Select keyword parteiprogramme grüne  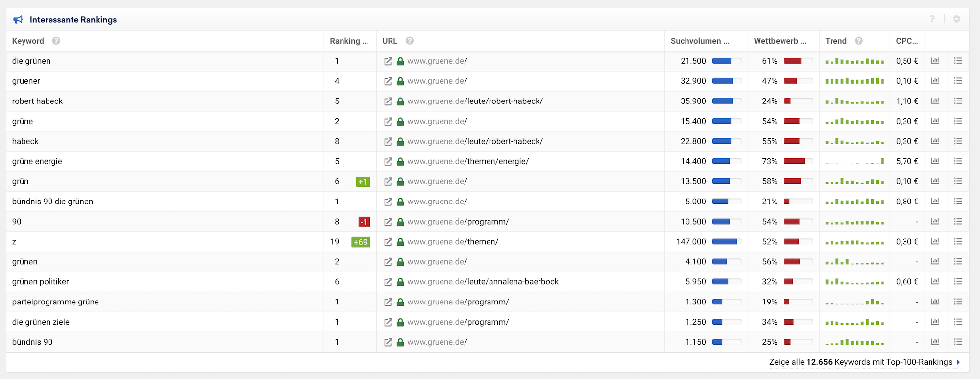click(55, 303)
